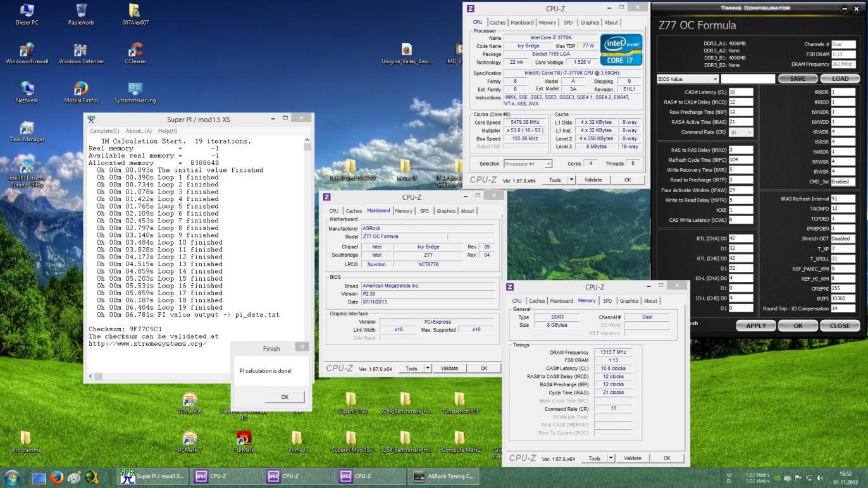Open the Calculate(C) menu in Super PI
The image size is (868, 488).
104,131
